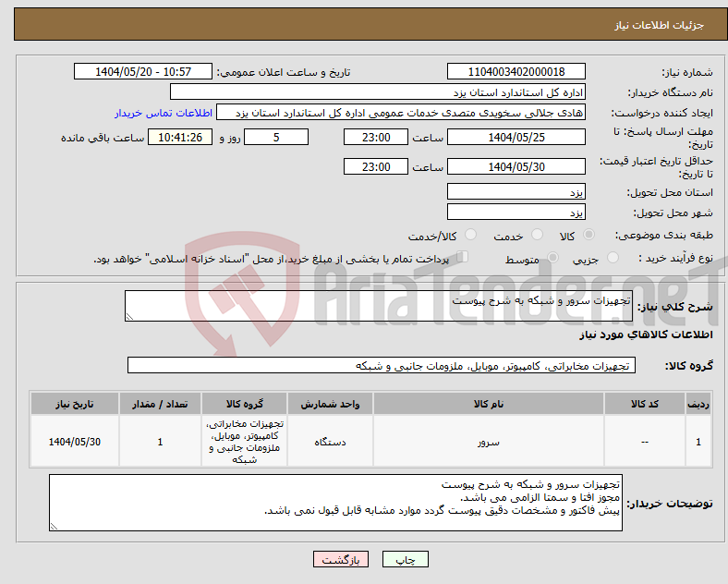Click the گروه کالا field
This screenshot has width=728, height=584.
382,365
